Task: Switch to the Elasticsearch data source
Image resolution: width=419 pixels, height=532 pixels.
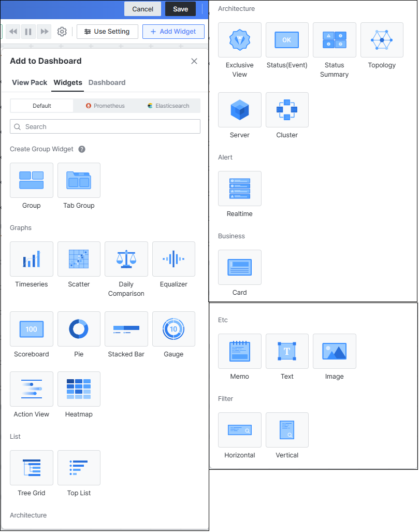Action: (169, 106)
